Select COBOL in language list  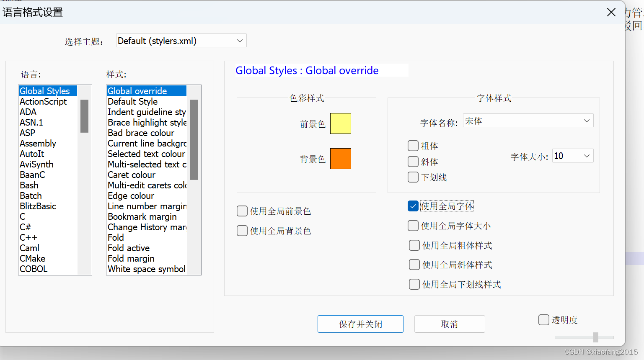[48, 269]
